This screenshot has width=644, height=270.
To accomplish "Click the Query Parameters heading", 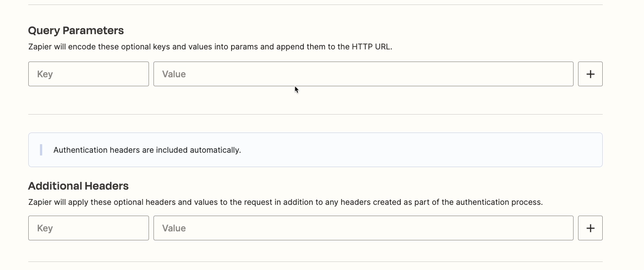I will [x=76, y=31].
